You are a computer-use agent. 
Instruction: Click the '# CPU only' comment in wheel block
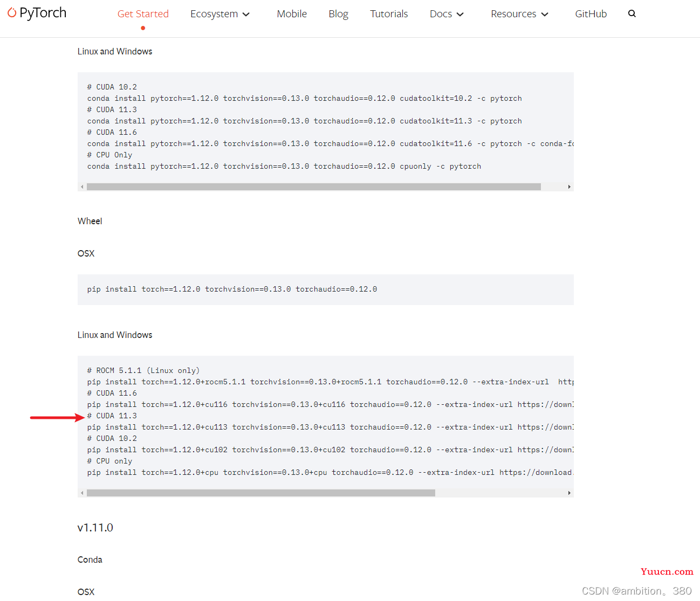coord(109,461)
